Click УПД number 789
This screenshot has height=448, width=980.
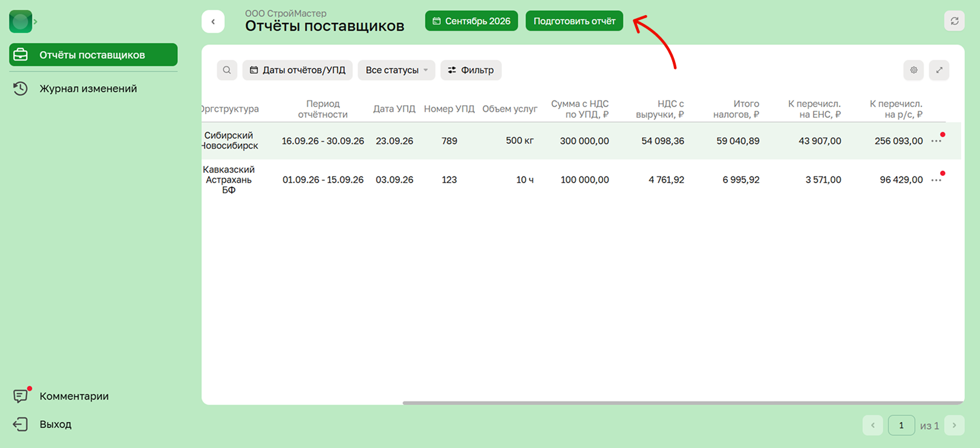pos(449,141)
